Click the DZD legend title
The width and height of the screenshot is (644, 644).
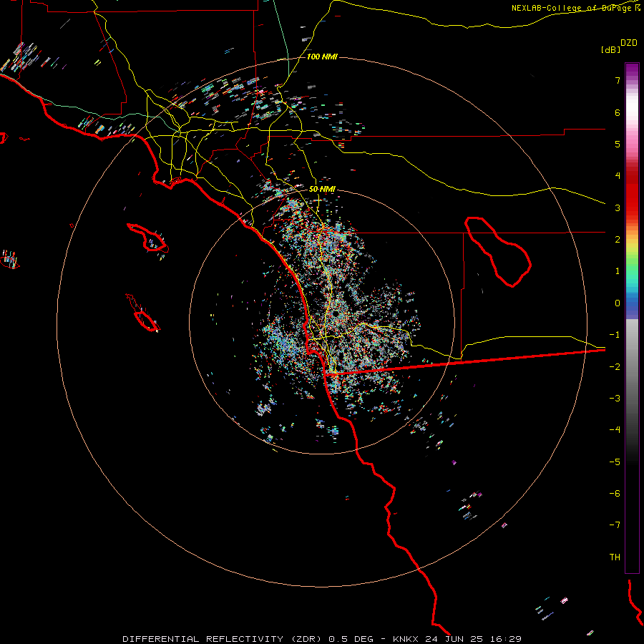[629, 43]
